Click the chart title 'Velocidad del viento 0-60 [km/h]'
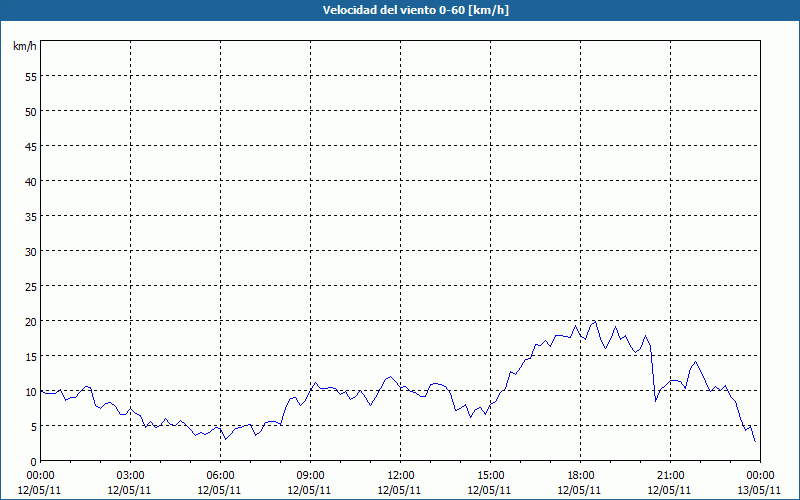 [415, 10]
